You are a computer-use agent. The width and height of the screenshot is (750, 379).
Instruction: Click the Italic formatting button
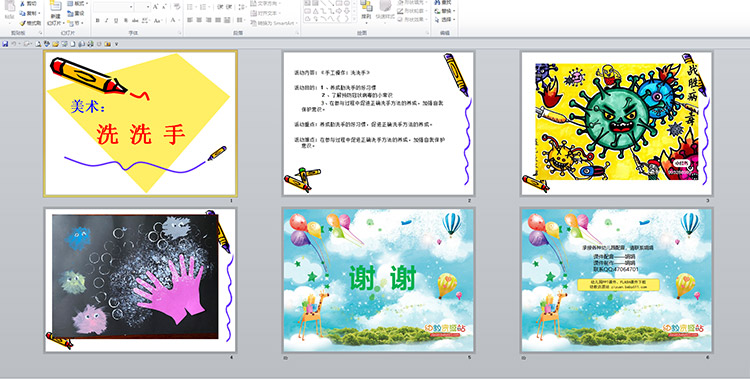point(107,21)
